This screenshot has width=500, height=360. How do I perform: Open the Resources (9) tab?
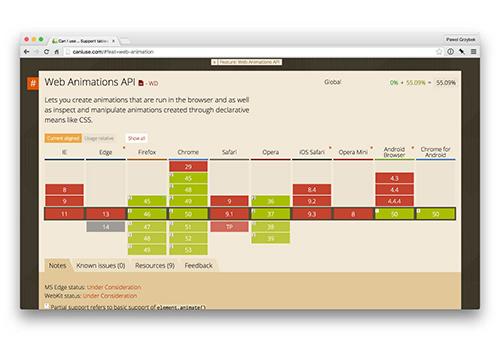click(155, 266)
